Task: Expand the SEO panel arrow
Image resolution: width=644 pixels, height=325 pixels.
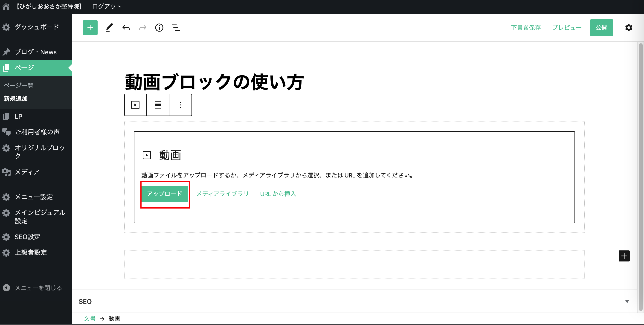Action: coord(627,302)
